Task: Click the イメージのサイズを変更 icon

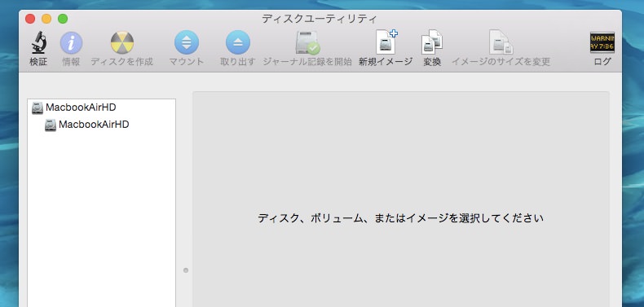Action: [x=501, y=42]
